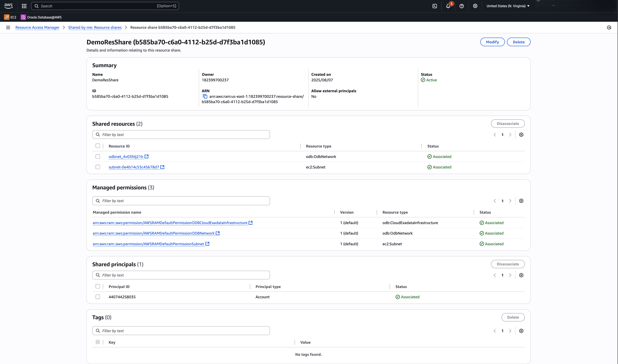Click the Modify button
618x364 pixels.
[492, 42]
